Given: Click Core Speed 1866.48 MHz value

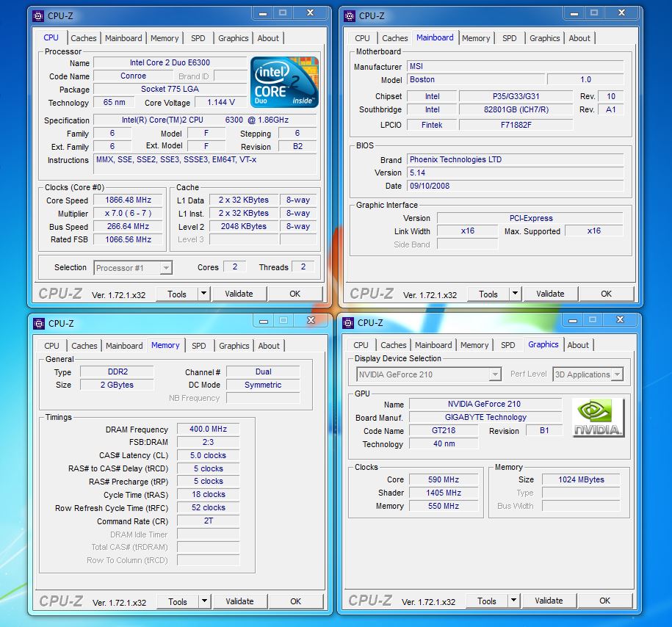Looking at the screenshot, I should click(x=128, y=200).
